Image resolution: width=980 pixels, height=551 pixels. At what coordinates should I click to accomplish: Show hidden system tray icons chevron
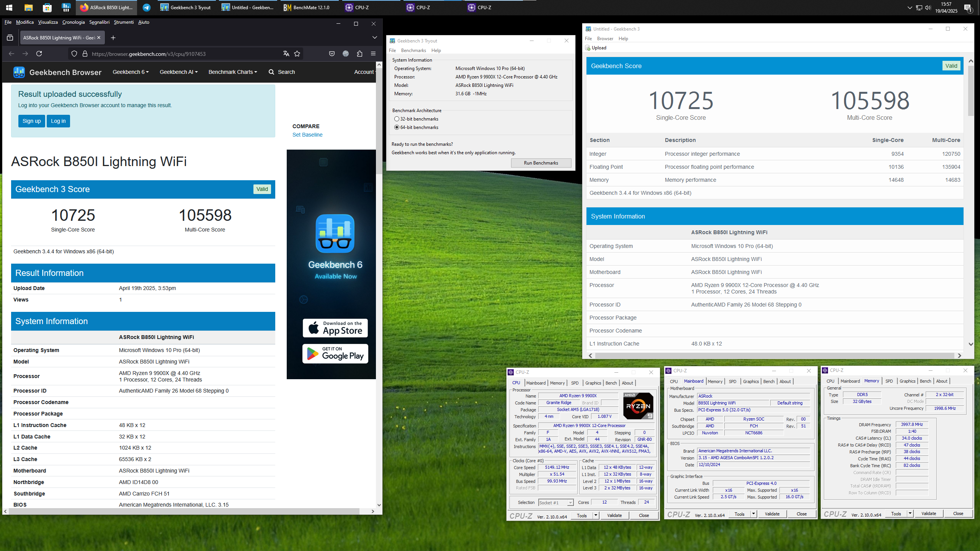pos(910,7)
